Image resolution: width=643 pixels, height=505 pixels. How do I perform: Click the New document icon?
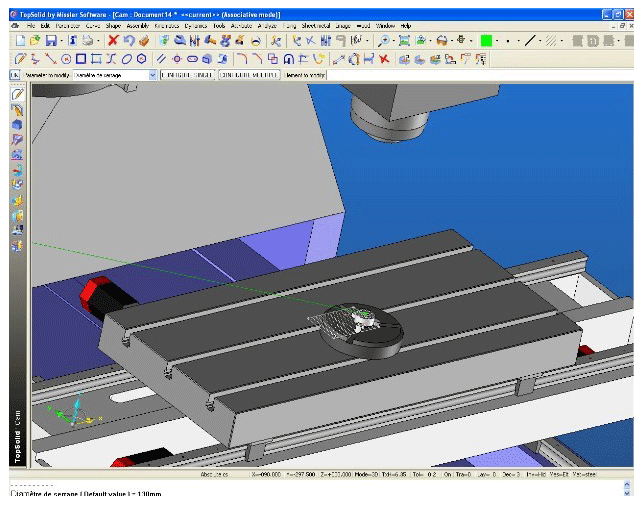click(x=22, y=41)
